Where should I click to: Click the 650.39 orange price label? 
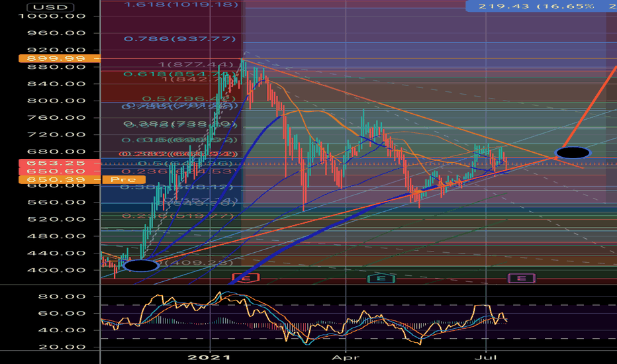tap(59, 179)
